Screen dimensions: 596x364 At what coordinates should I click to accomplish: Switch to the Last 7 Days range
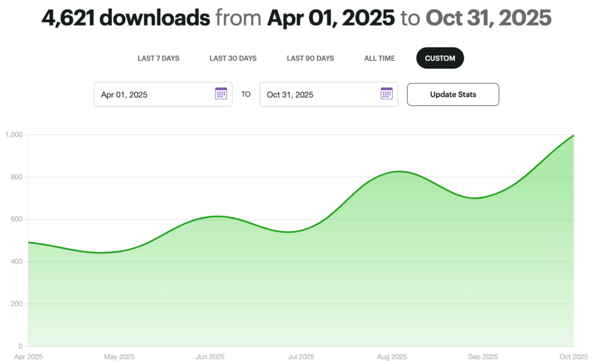tap(158, 58)
